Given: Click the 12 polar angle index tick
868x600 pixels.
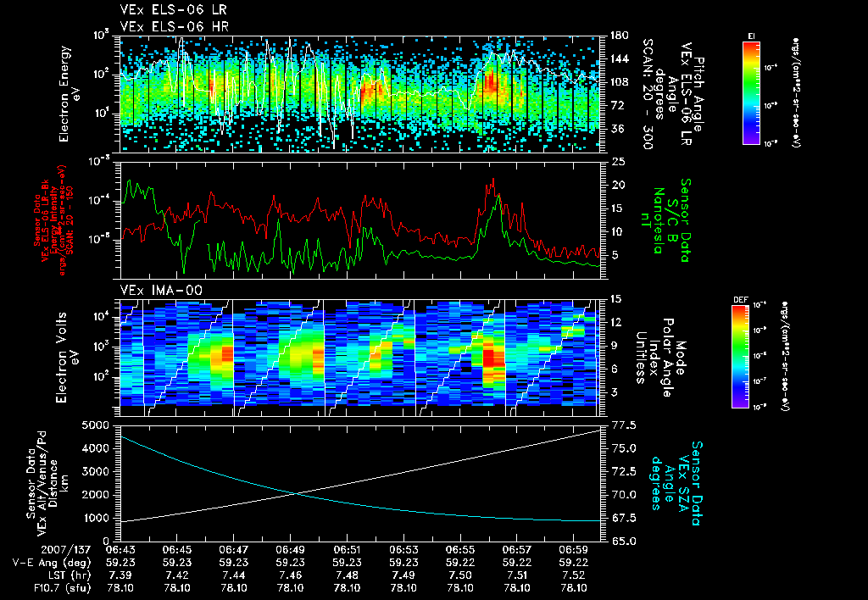Looking at the screenshot, I should click(615, 322).
